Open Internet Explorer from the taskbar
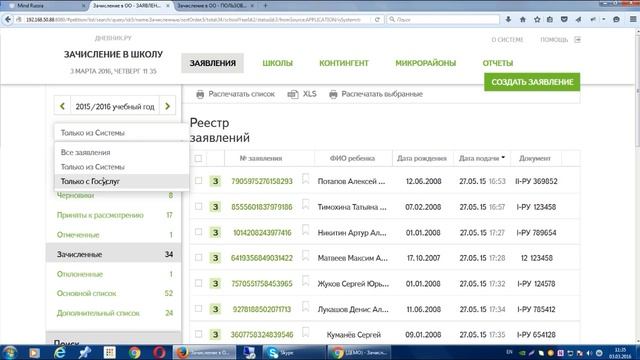This screenshot has width=640, height=360. [60, 352]
